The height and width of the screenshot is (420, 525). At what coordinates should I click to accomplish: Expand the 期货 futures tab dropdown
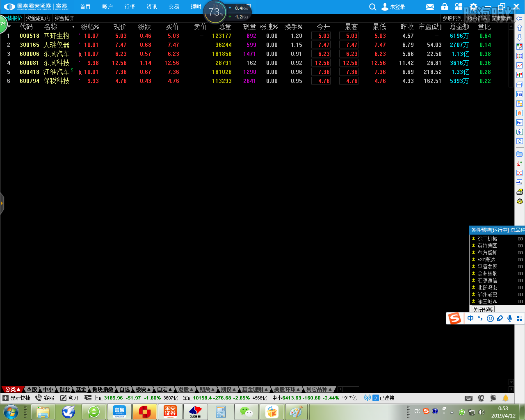coord(213,389)
